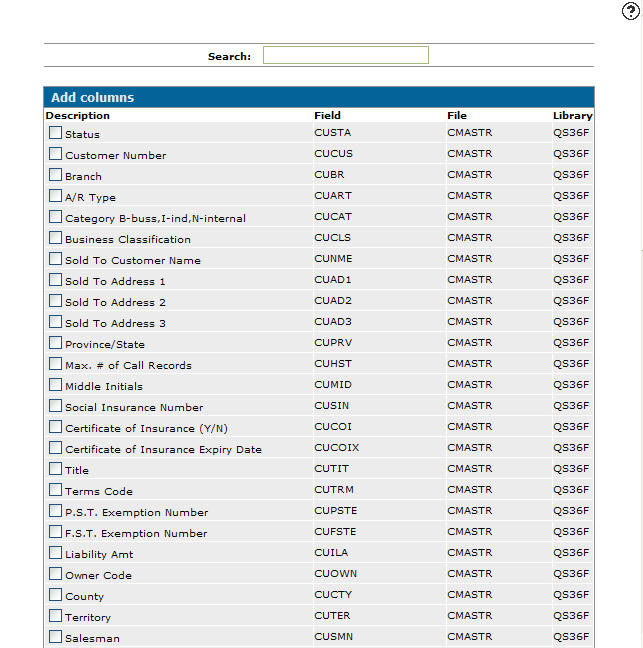Viewport: 643px width, 648px height.
Task: Check Sold To Customer Name checkbox
Action: [x=55, y=259]
